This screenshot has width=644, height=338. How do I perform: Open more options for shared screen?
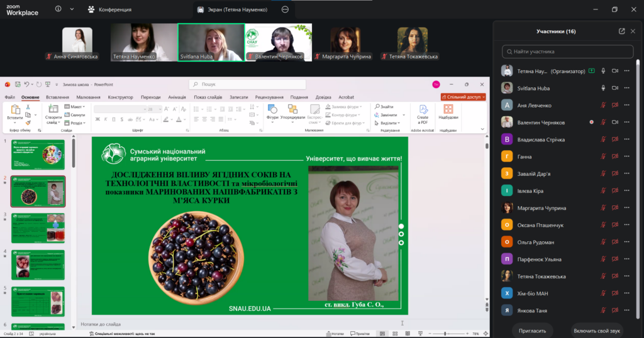click(285, 9)
